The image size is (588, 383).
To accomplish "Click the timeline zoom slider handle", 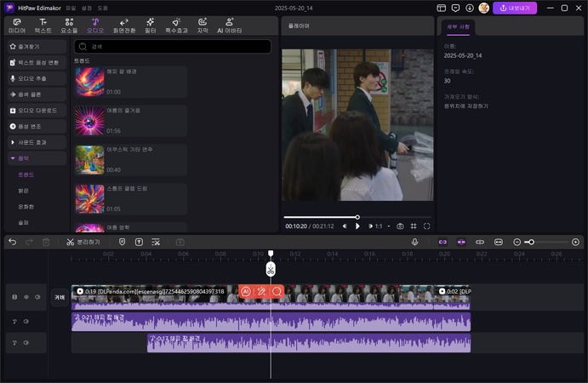I will click(x=529, y=242).
